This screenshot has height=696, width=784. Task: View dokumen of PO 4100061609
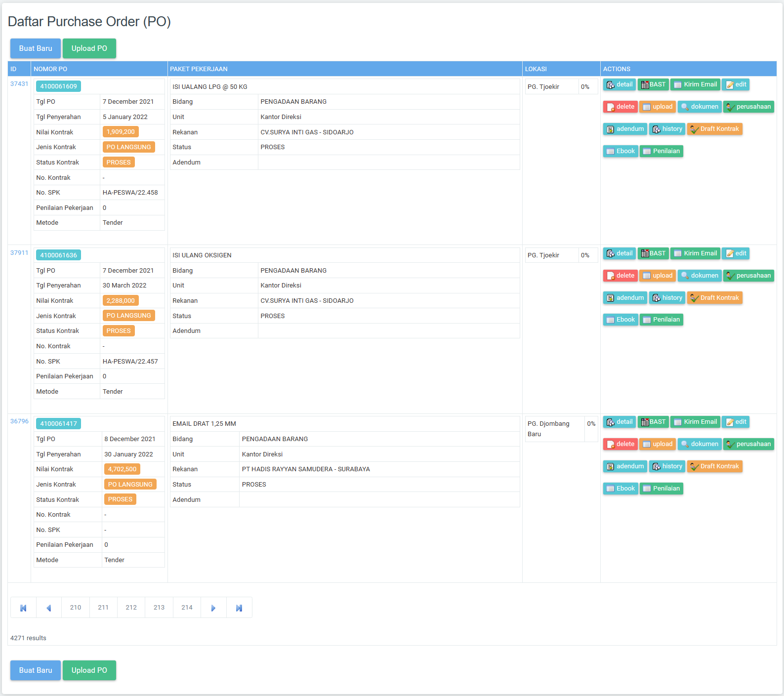pyautogui.click(x=700, y=107)
